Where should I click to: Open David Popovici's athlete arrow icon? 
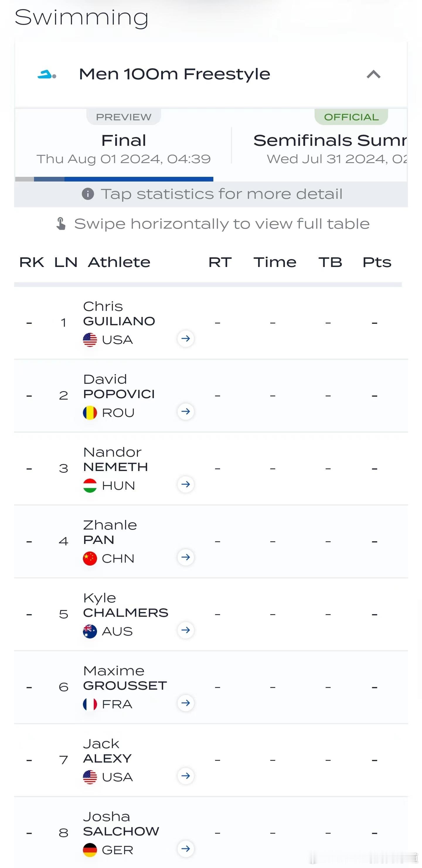[x=186, y=411]
